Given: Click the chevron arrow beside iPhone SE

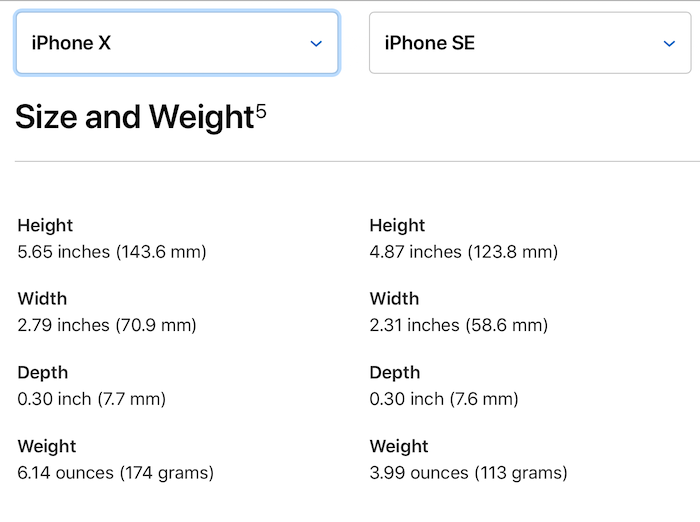Looking at the screenshot, I should (669, 43).
